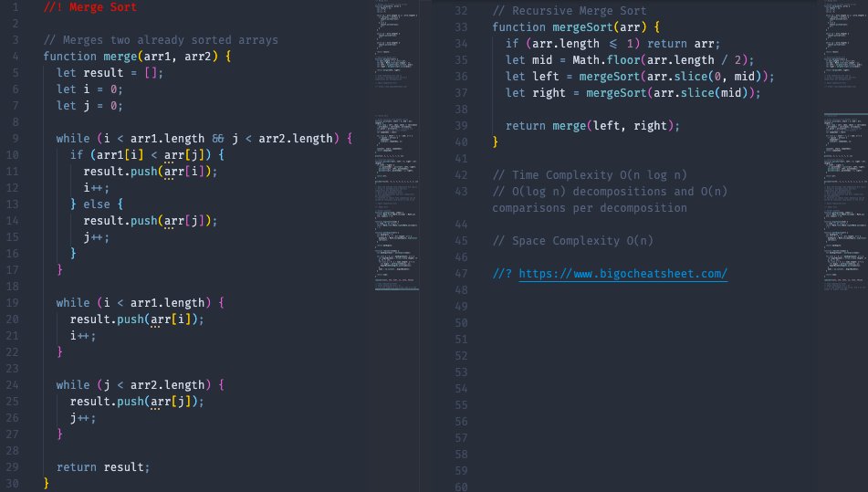This screenshot has height=492, width=868.
Task: Select line number 4 in the gutter
Action: pyautogui.click(x=16, y=57)
